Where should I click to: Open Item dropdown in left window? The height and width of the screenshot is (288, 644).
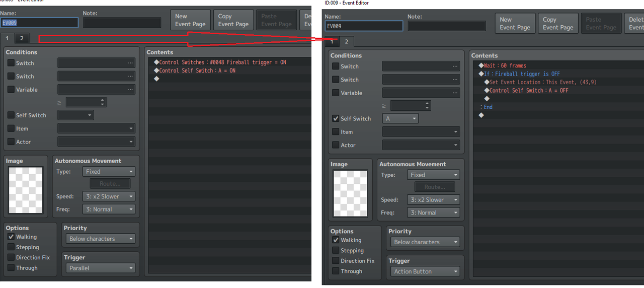96,128
